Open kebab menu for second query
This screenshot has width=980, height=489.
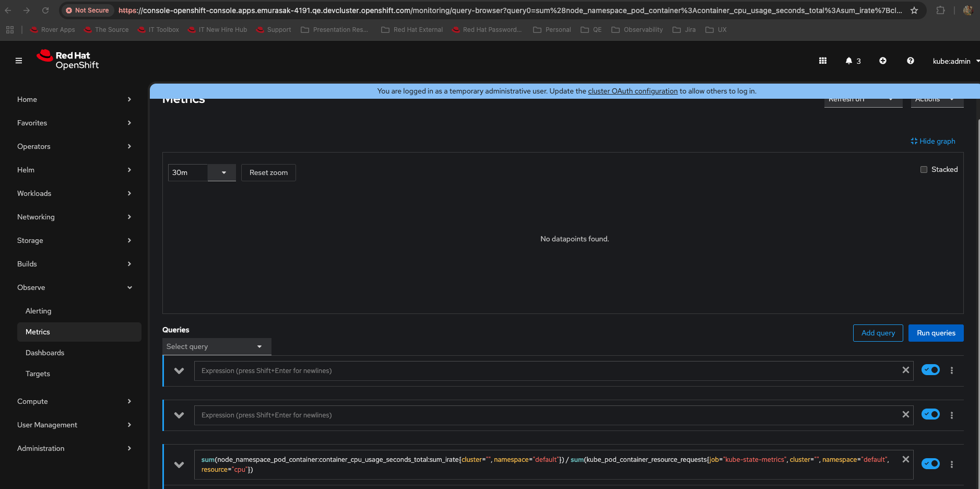[x=952, y=415]
